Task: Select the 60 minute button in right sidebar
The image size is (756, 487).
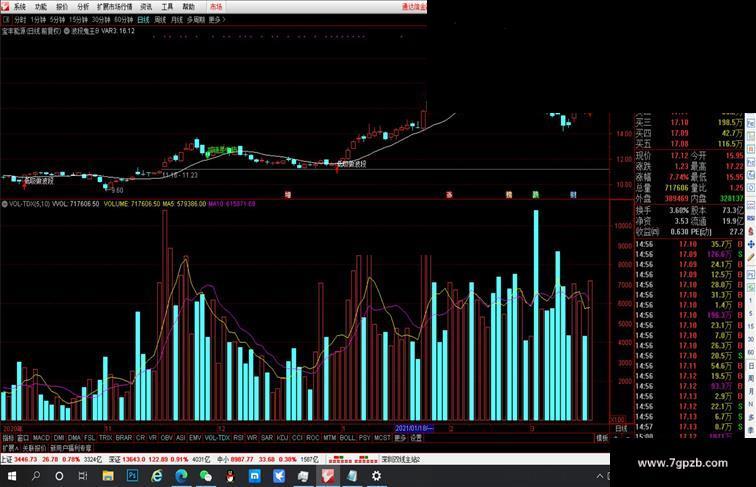Action: click(751, 352)
